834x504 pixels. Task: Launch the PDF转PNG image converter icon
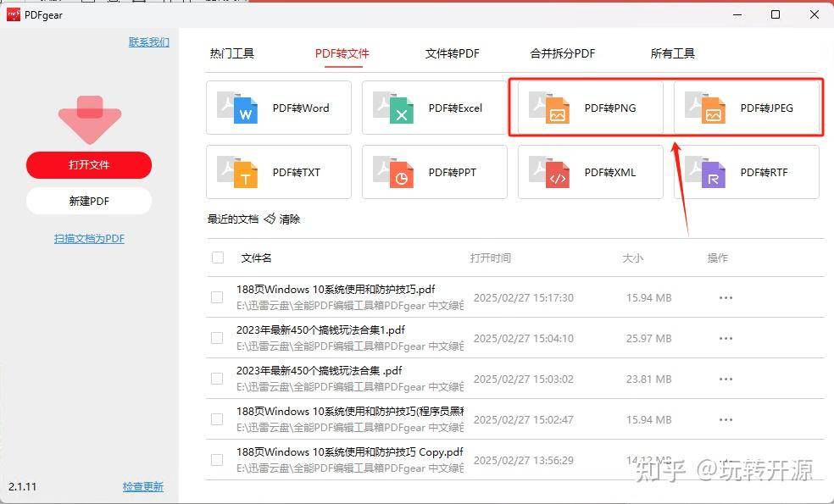[549, 108]
